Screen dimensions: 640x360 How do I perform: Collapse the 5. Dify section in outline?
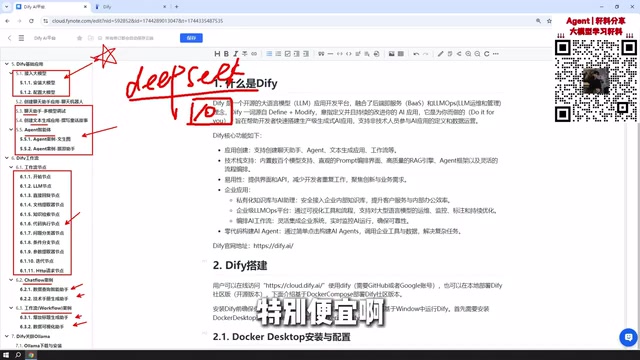pos(7,64)
